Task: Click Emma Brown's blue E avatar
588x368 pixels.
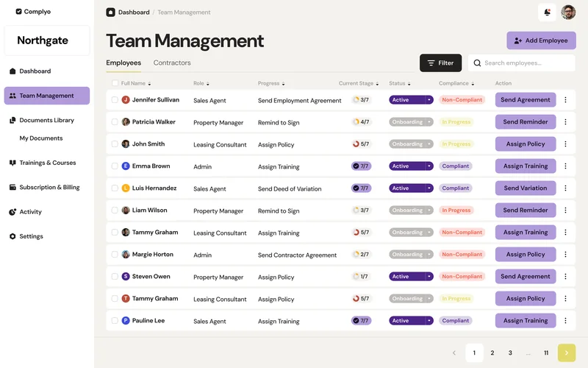Action: (126, 166)
